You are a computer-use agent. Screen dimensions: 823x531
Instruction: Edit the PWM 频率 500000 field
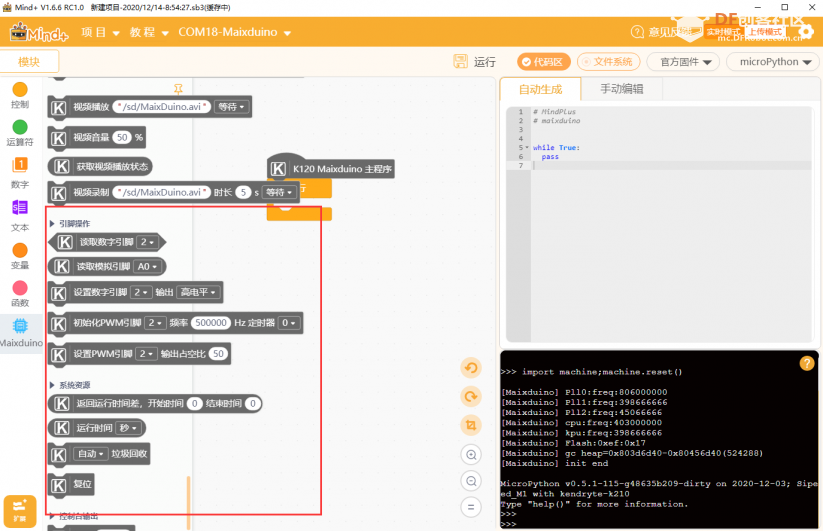pos(210,323)
